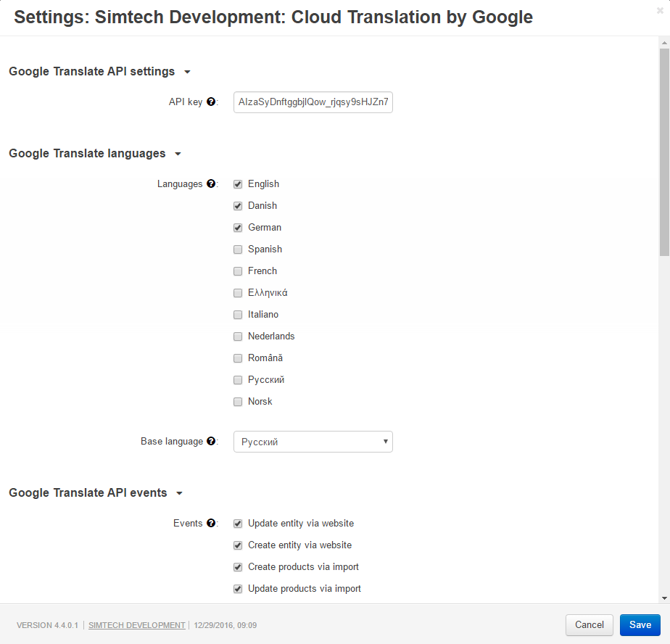Uncheck Create entity via website event
This screenshot has height=644, width=670.
pyautogui.click(x=238, y=545)
